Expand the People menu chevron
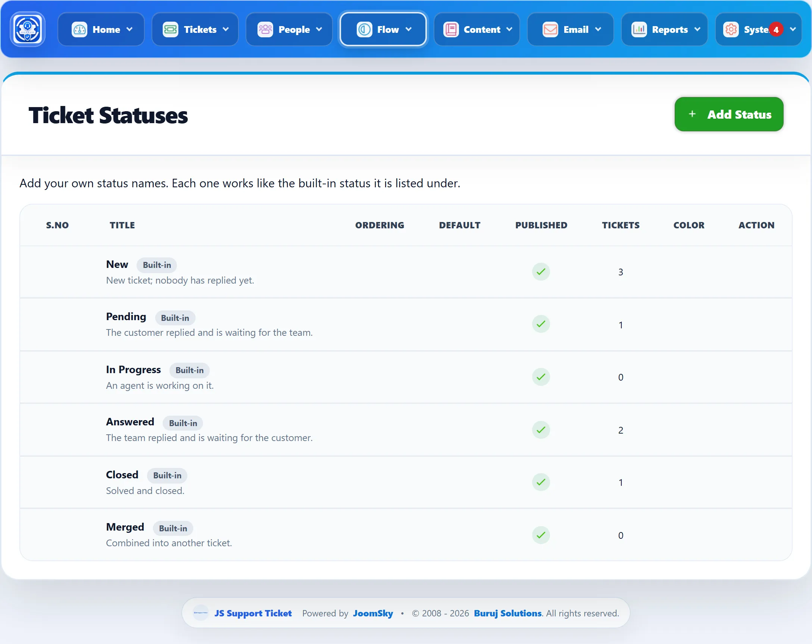The width and height of the screenshot is (812, 644). pyautogui.click(x=319, y=29)
